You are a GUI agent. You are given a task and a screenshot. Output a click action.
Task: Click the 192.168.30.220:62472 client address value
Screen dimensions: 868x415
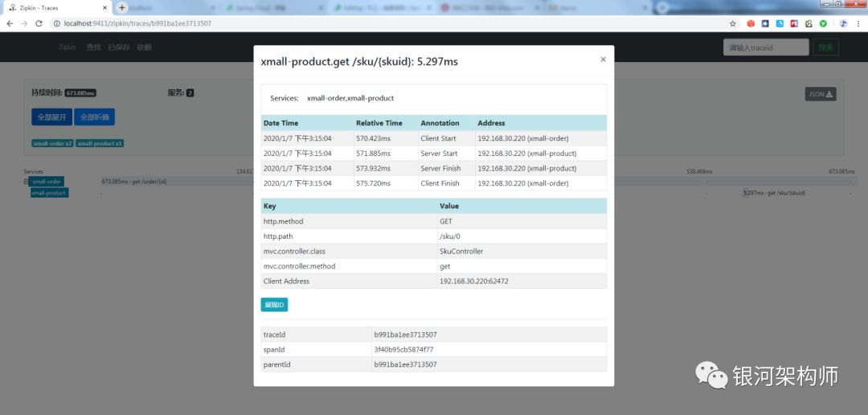(474, 281)
